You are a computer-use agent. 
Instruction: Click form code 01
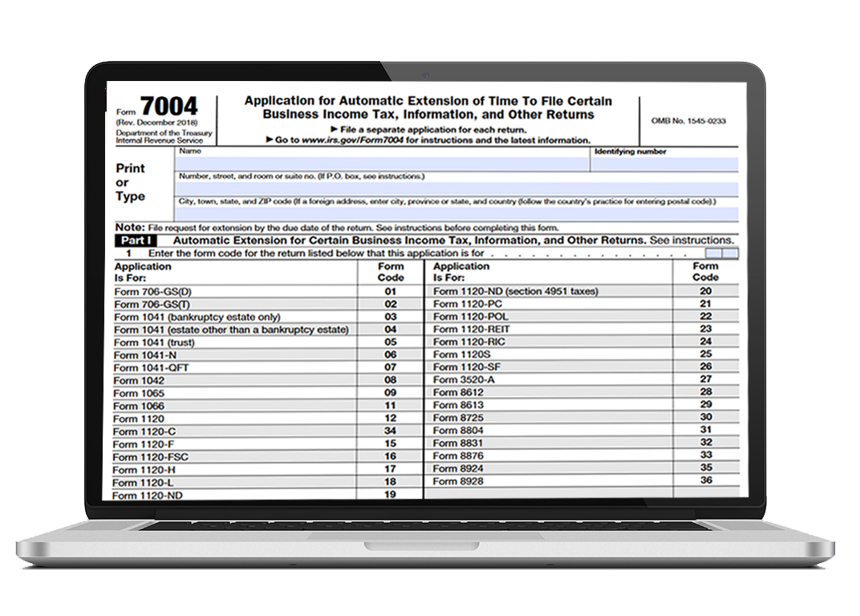391,291
